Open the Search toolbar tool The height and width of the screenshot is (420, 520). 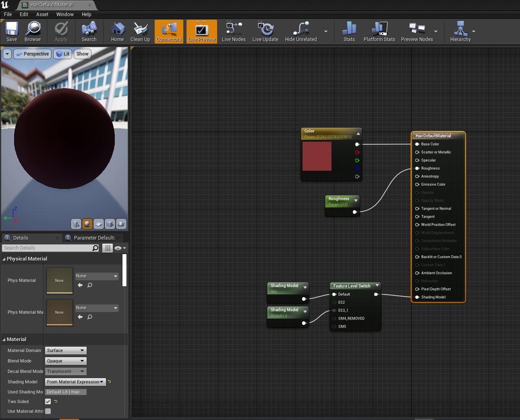[x=89, y=31]
